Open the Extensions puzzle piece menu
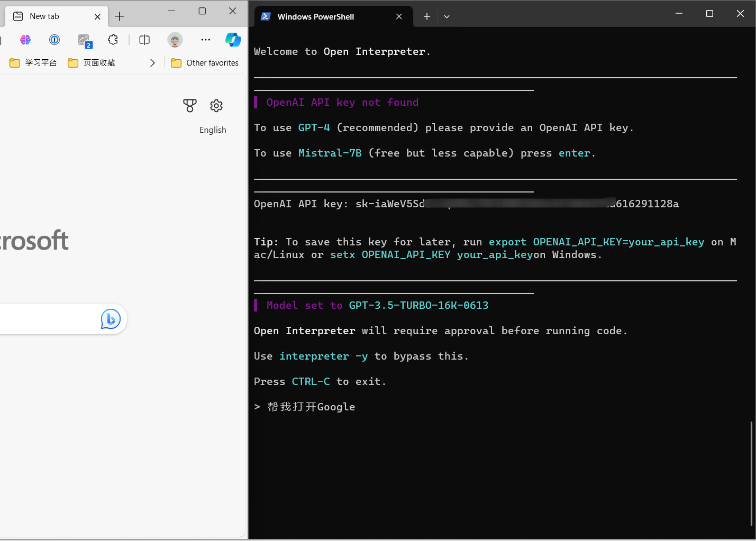The image size is (756, 541). tap(113, 40)
